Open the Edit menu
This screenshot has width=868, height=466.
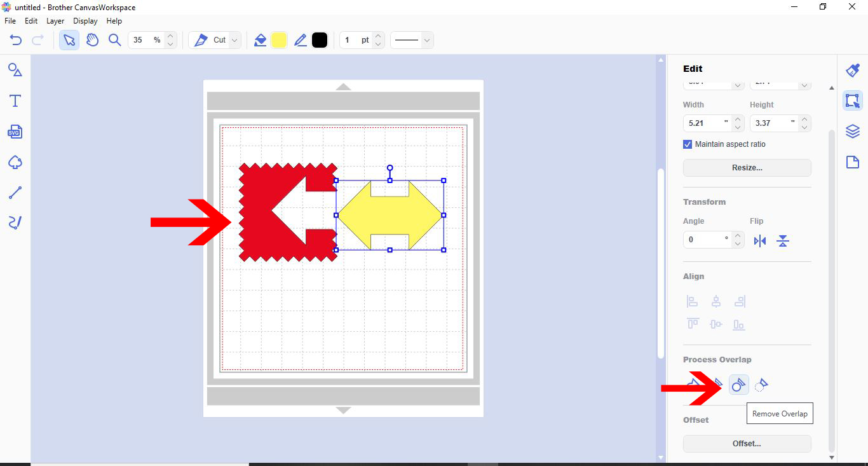tap(31, 21)
